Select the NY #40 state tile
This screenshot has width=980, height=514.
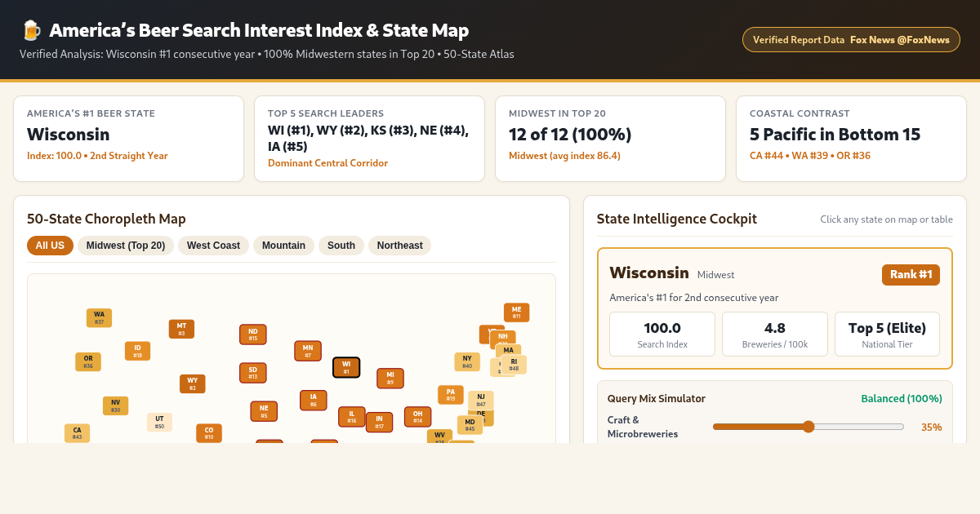click(467, 361)
